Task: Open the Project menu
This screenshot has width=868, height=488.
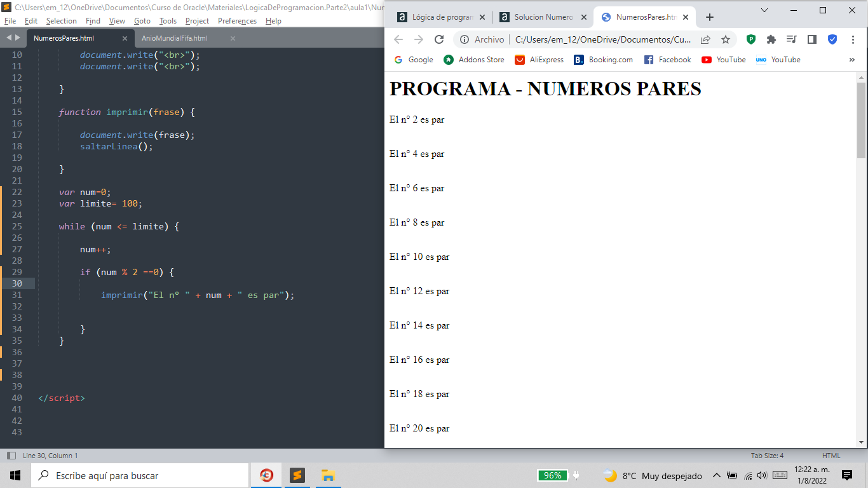Action: (x=198, y=21)
